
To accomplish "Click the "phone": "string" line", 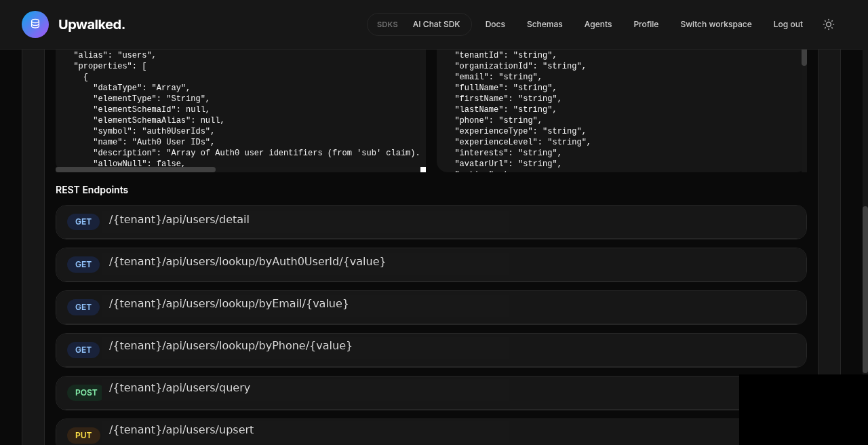I will [498, 121].
